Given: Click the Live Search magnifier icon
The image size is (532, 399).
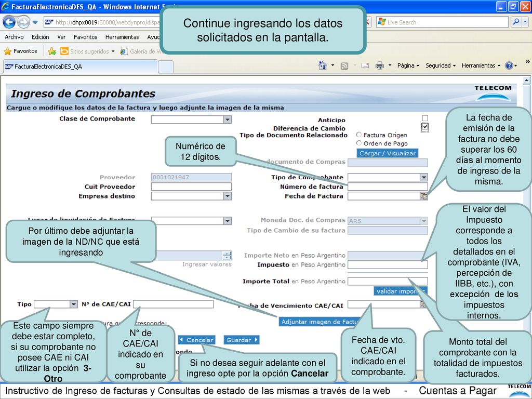Looking at the screenshot, I should coord(516,22).
